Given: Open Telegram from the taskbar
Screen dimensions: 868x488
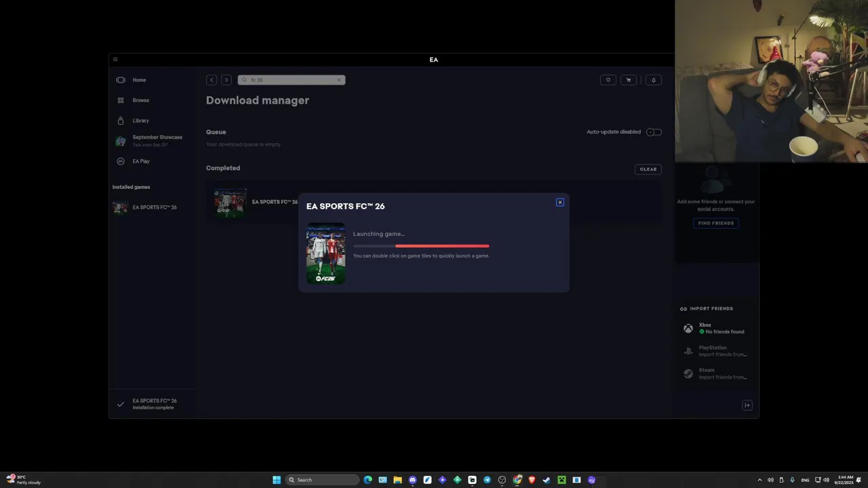Looking at the screenshot, I should [487, 480].
